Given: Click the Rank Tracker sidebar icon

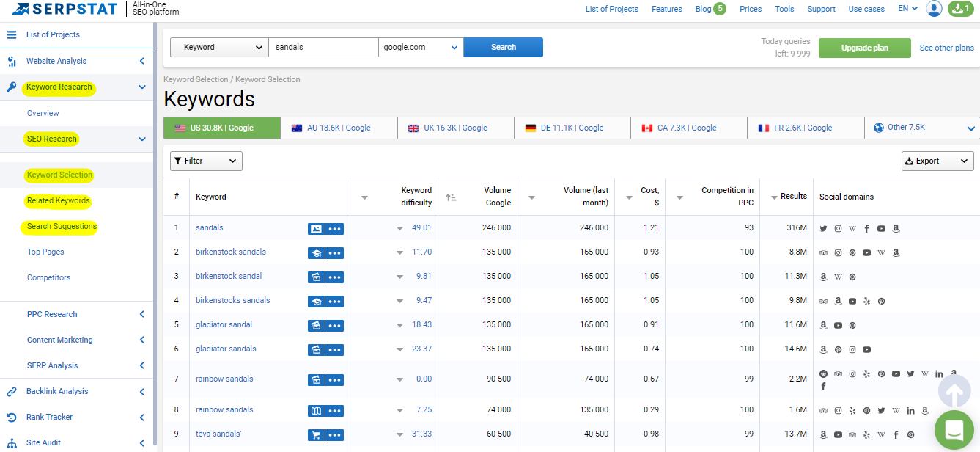Looking at the screenshot, I should click(12, 417).
